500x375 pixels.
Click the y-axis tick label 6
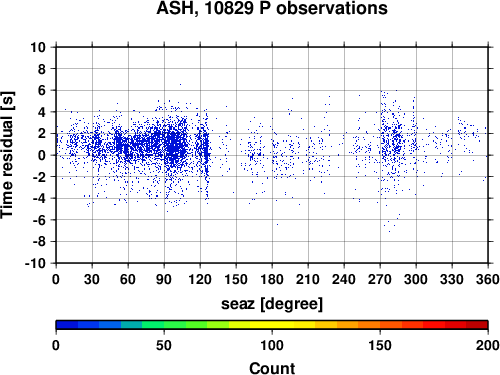coord(42,90)
